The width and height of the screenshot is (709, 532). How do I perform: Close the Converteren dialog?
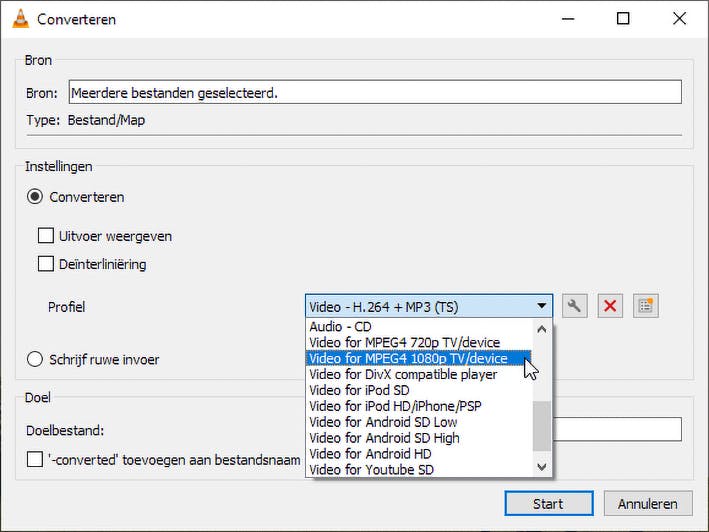(679, 19)
